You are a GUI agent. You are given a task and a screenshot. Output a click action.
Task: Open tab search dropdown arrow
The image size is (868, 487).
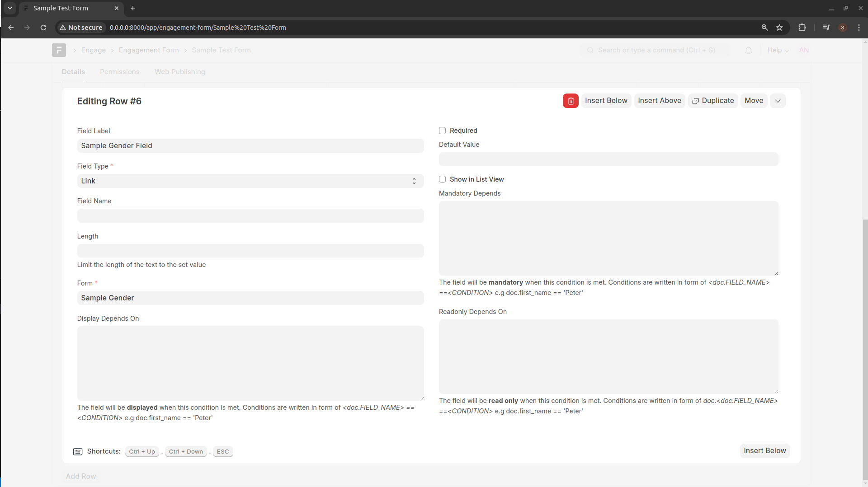pos(10,8)
